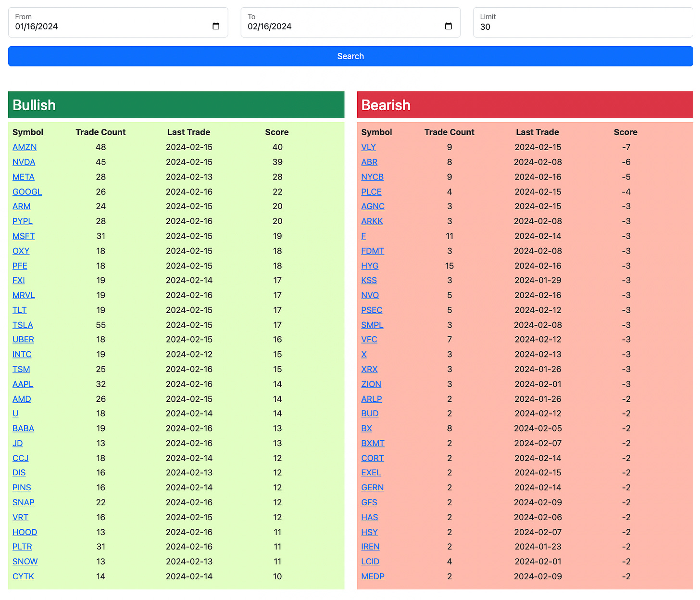Open the UBER symbol link
Image resolution: width=700 pixels, height=600 pixels.
[x=23, y=340]
